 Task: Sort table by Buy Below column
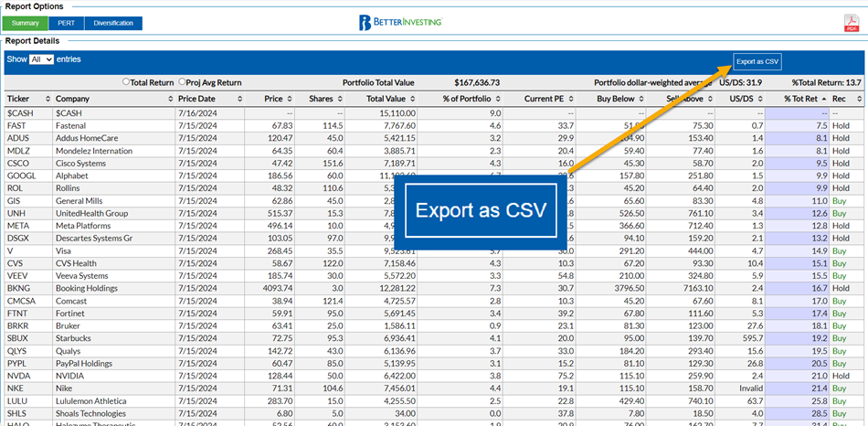click(611, 99)
